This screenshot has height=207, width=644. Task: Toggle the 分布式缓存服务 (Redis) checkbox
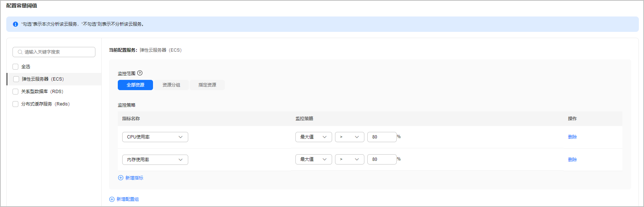pos(15,104)
